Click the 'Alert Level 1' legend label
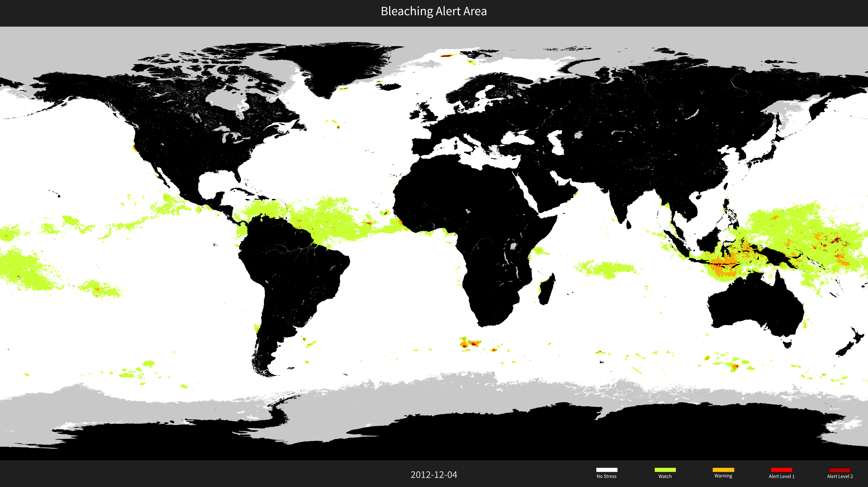The height and width of the screenshot is (487, 868). 781,476
